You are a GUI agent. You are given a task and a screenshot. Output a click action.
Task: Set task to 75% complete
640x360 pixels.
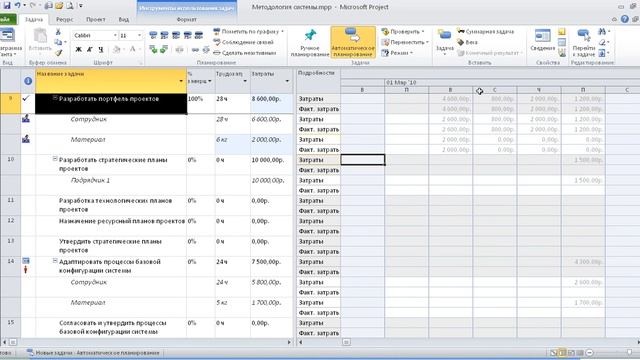(x=187, y=36)
